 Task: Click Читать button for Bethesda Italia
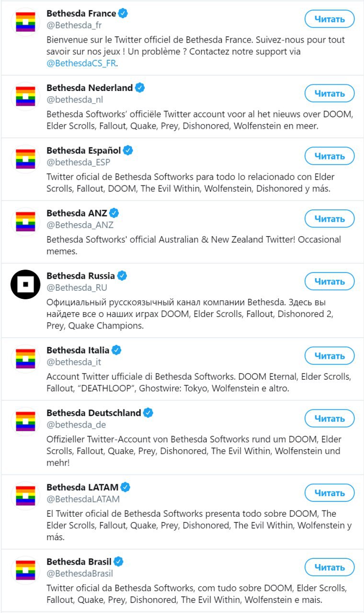[330, 356]
